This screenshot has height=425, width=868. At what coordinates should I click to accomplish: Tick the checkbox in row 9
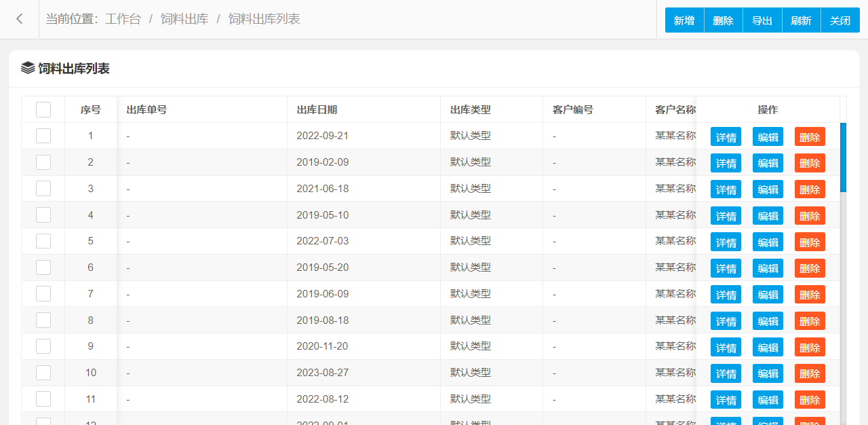pyautogui.click(x=43, y=346)
